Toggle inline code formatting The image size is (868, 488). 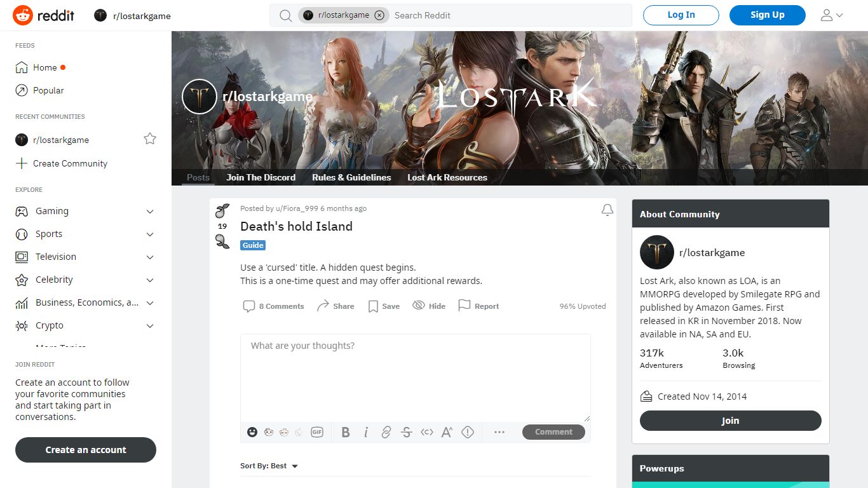pos(427,432)
